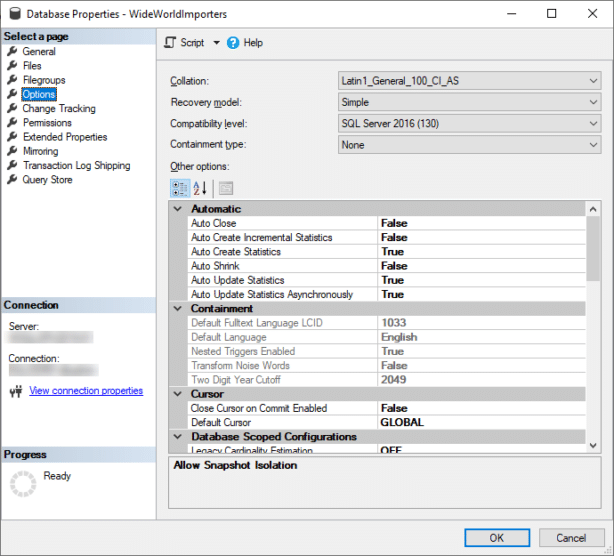Click wrench icon beside Permissions
This screenshot has height=556, width=614.
(13, 122)
